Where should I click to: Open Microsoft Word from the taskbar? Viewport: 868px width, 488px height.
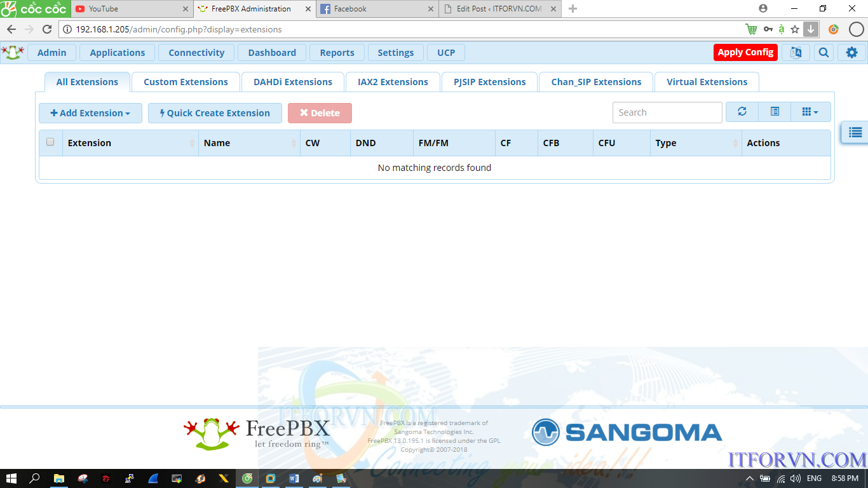pos(294,478)
